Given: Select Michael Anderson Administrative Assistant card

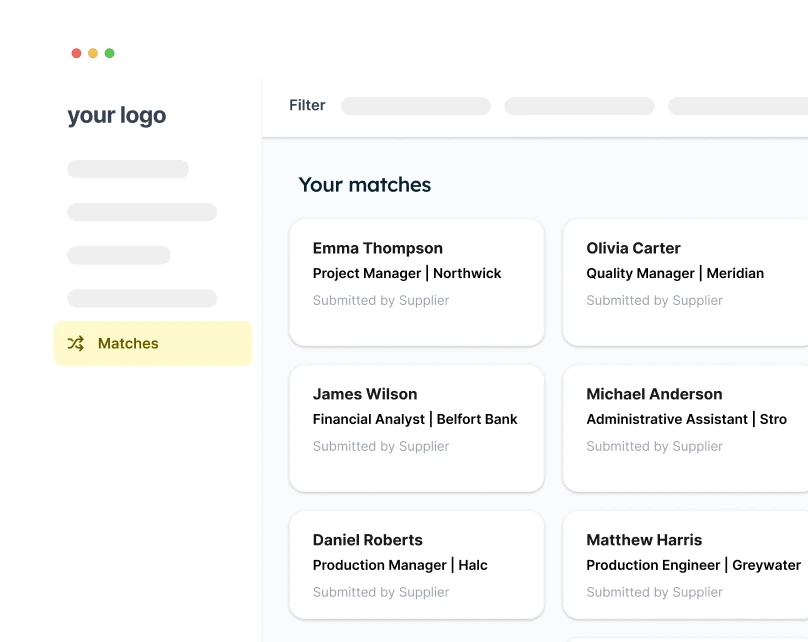Looking at the screenshot, I should click(685, 429).
